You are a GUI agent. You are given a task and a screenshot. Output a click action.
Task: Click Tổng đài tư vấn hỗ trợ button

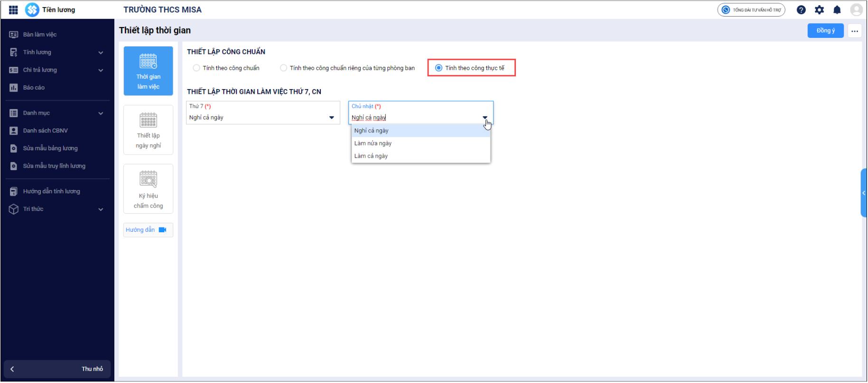click(751, 10)
